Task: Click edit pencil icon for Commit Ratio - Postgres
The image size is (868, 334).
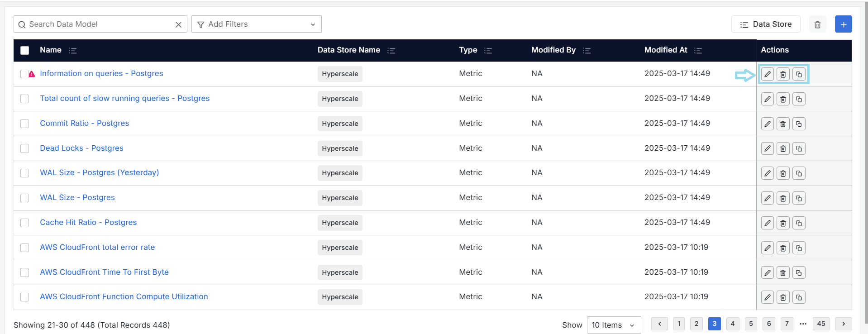Action: 767,124
